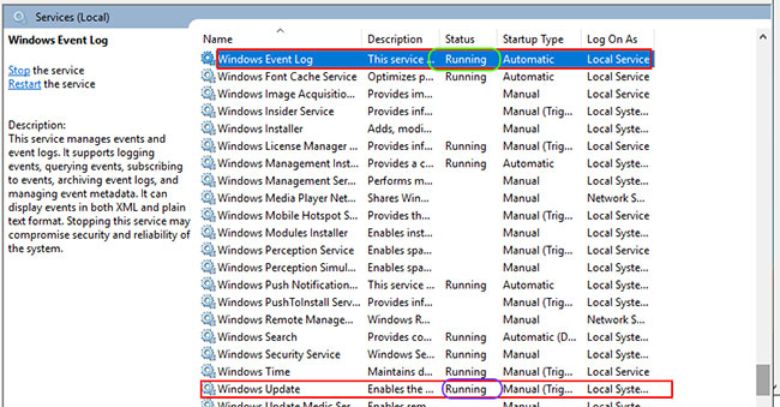780x407 pixels.
Task: Select Windows Insider Service name
Action: pos(276,111)
